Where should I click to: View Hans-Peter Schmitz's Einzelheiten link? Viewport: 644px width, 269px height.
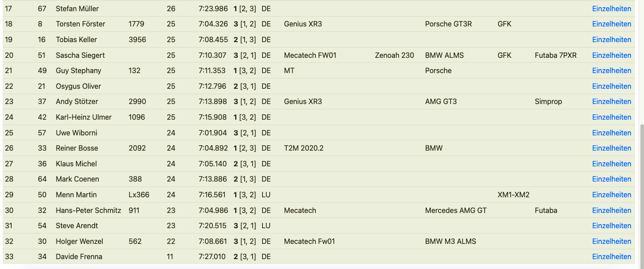click(x=611, y=210)
